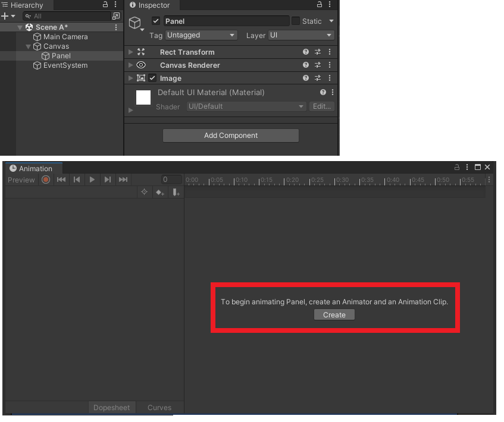This screenshot has height=422, width=504.
Task: Toggle the Image component enabled checkbox
Action: coord(152,78)
